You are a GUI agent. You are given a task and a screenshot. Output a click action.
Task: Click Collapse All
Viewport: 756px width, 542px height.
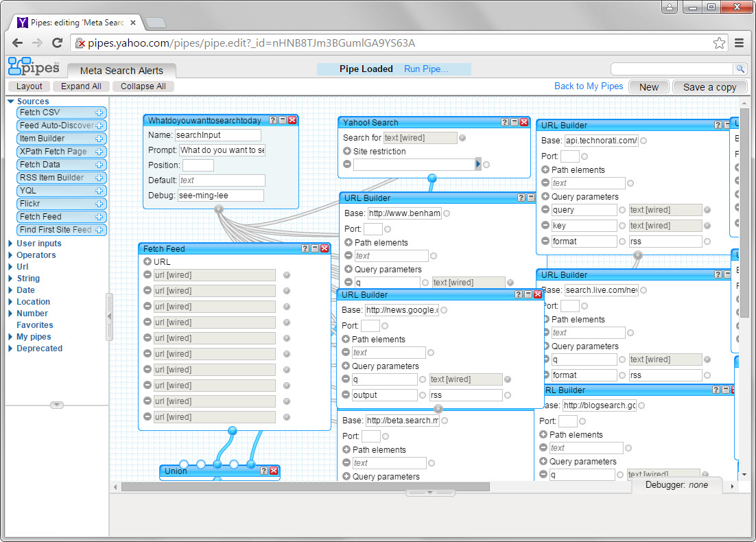pyautogui.click(x=143, y=86)
